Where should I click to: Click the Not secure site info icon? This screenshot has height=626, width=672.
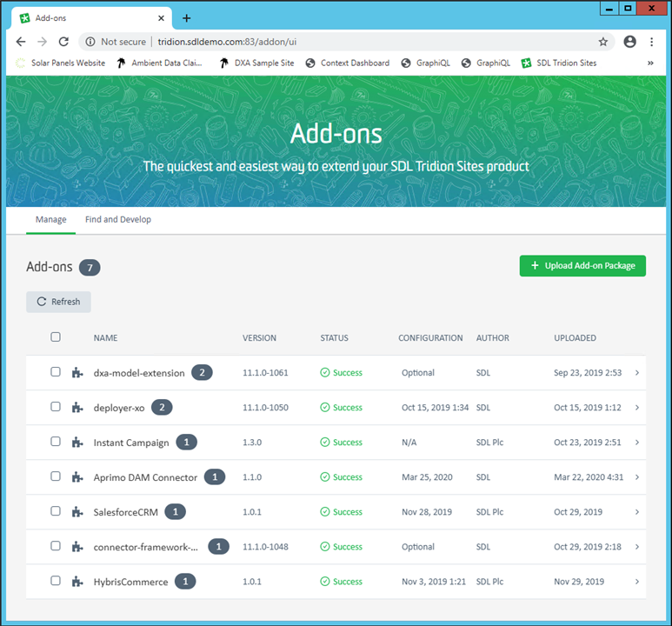coord(90,42)
